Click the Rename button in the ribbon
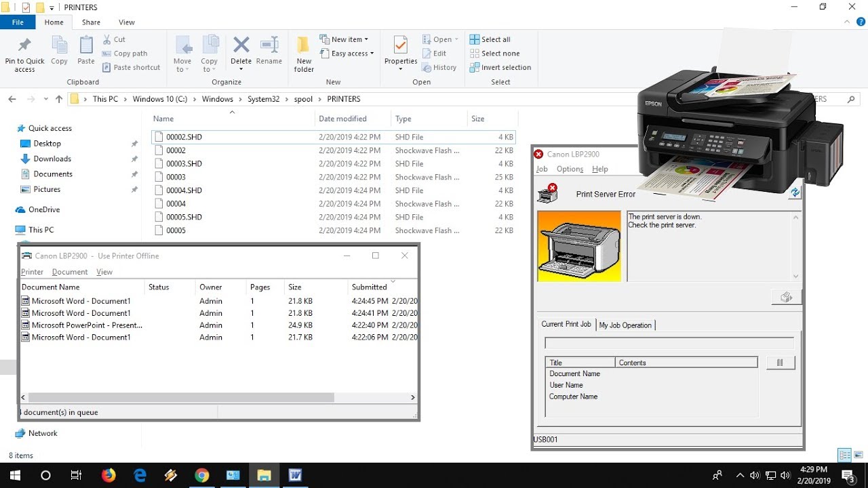 pos(269,52)
